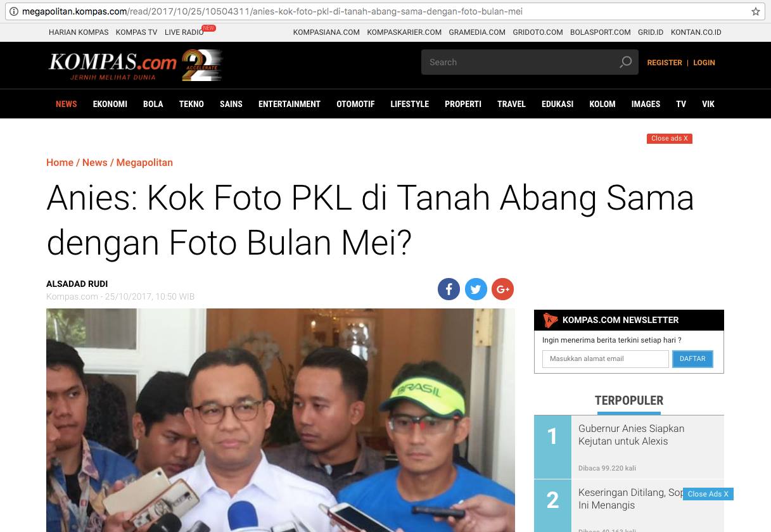
Task: Focus the newsletter email address field
Action: point(606,358)
